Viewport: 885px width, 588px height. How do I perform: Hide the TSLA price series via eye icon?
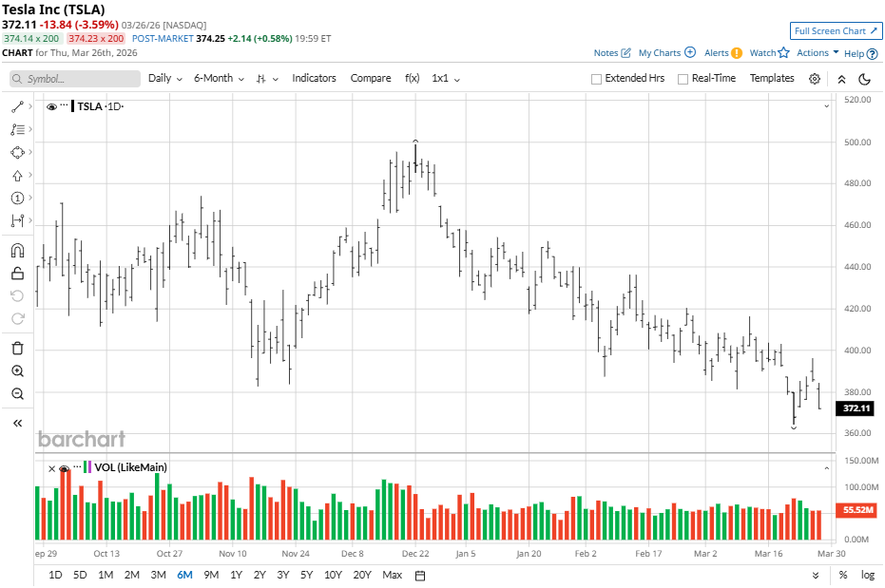[x=51, y=106]
